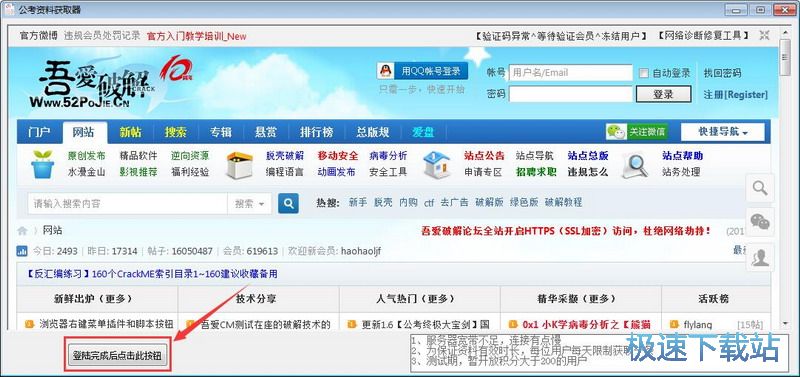Click 登陆完成后点击此按钮 button
The width and height of the screenshot is (800, 377).
pyautogui.click(x=117, y=355)
